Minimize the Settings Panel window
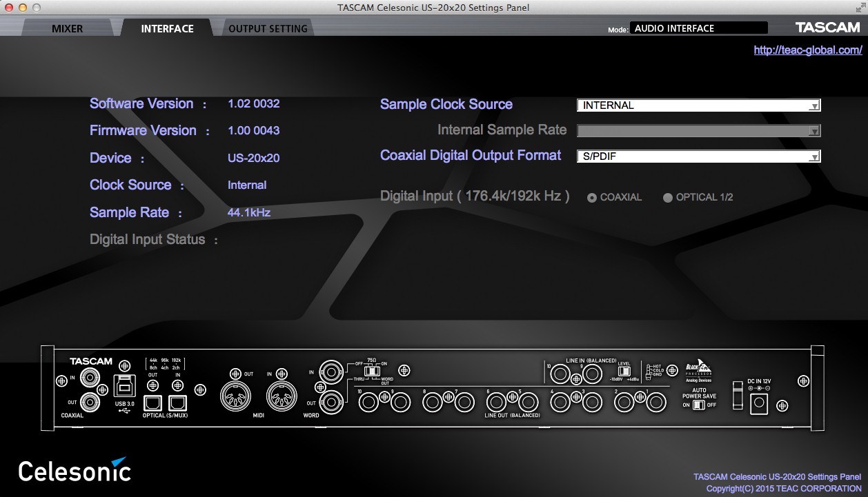The image size is (868, 497). coord(22,7)
